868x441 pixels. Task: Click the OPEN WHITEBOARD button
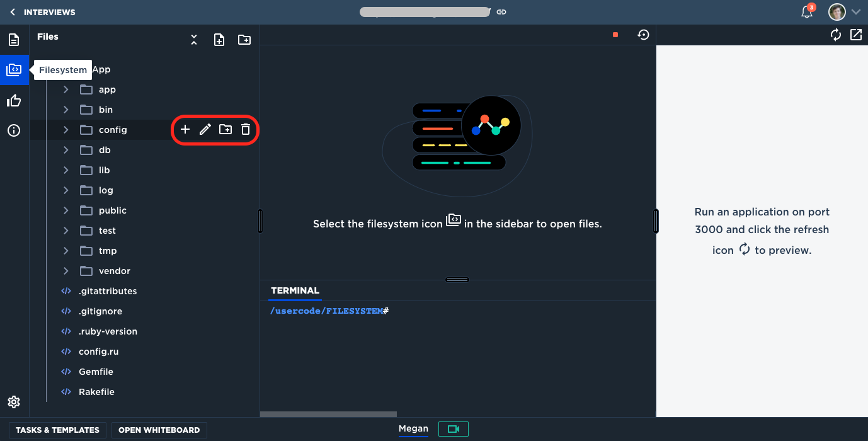159,430
